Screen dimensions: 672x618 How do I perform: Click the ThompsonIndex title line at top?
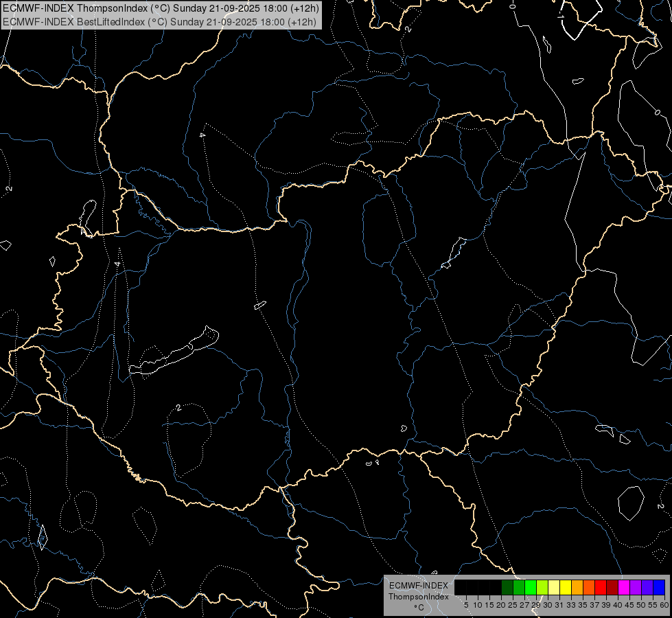click(161, 8)
